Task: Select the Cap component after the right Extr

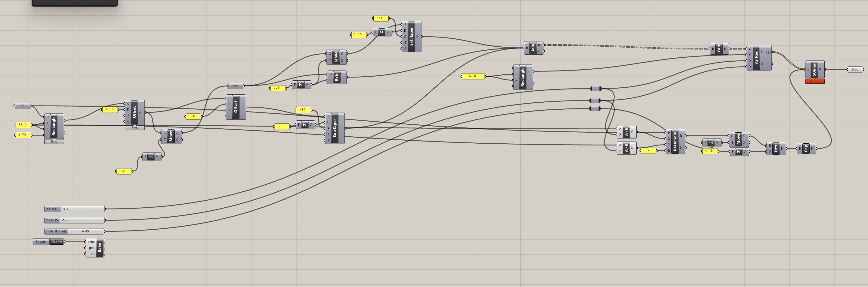Action: click(806, 149)
